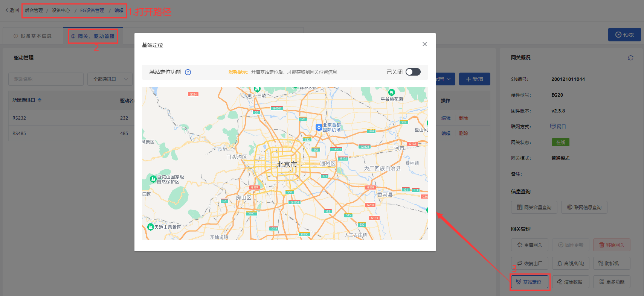The height and width of the screenshot is (296, 644).
Task: Click the 大厂回族自治县 map label
Action: pos(382,168)
